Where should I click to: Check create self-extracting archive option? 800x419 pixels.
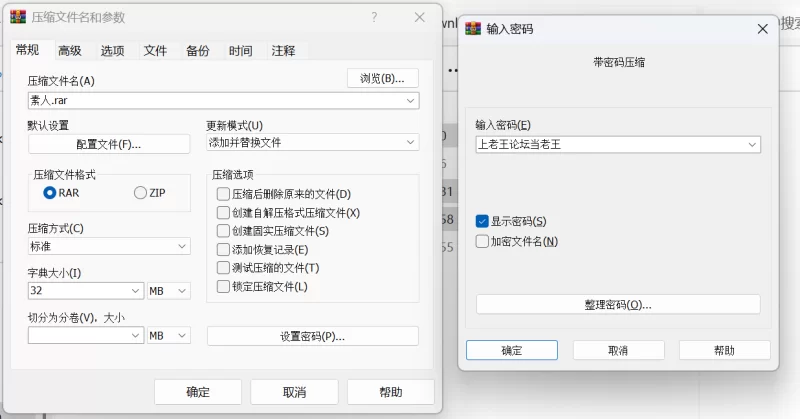click(x=223, y=213)
